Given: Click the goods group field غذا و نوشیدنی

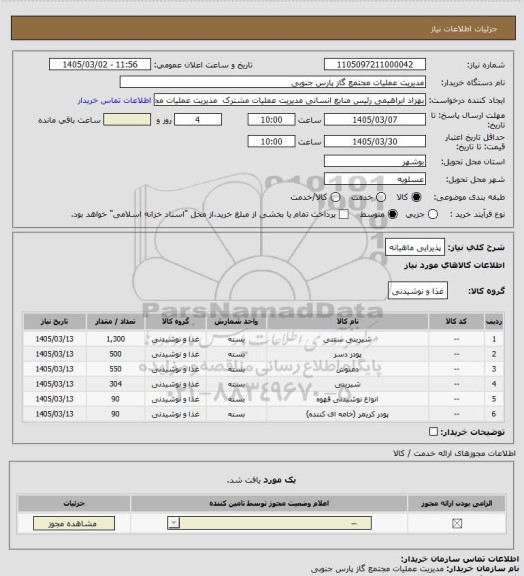Looking at the screenshot, I should [x=418, y=291].
